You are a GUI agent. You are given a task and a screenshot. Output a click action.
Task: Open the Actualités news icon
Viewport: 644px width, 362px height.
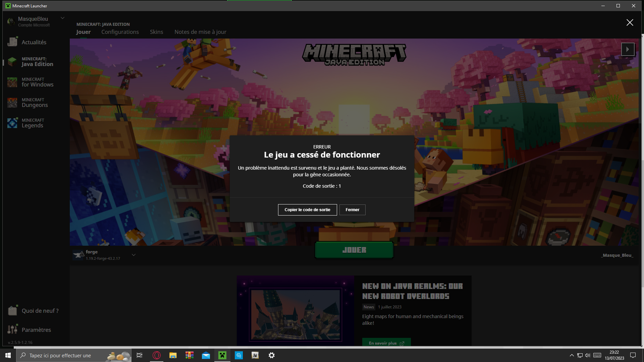(x=12, y=42)
